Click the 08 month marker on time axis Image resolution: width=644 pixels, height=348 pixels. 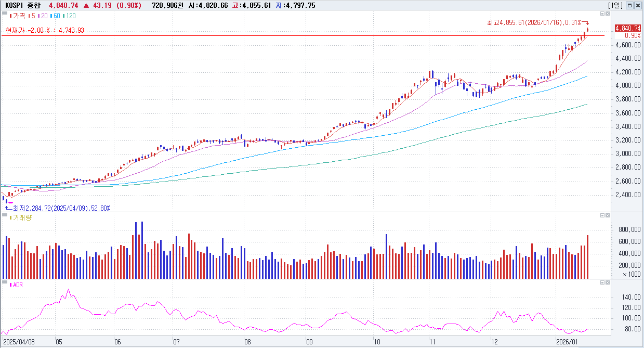point(247,342)
